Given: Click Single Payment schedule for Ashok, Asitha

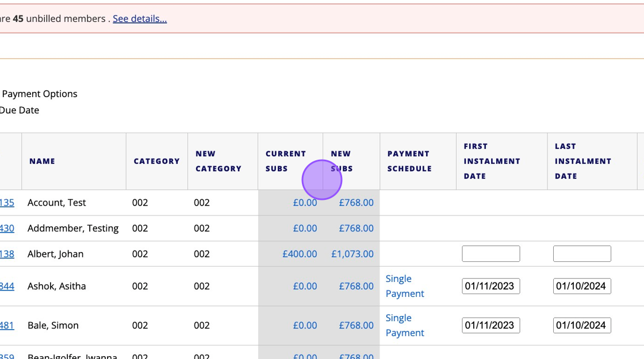Looking at the screenshot, I should (x=405, y=286).
